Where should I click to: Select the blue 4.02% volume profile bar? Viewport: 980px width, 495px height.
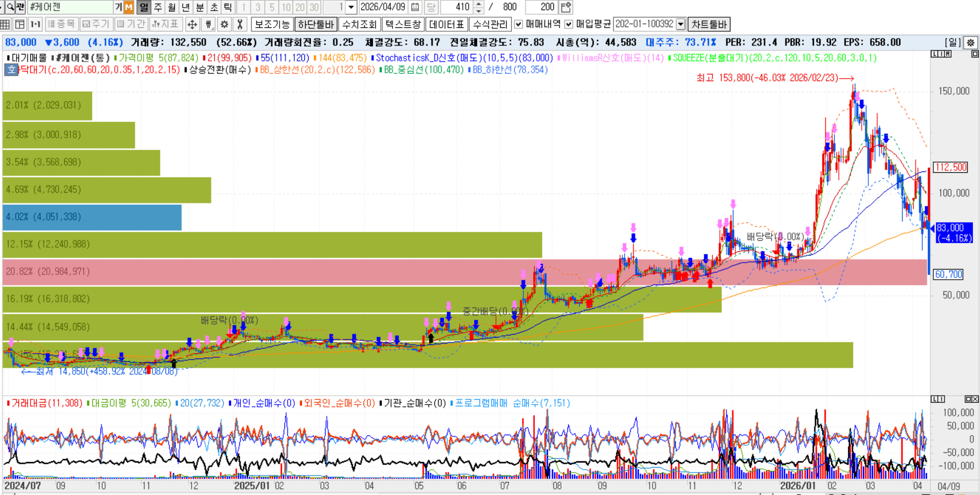coord(92,217)
